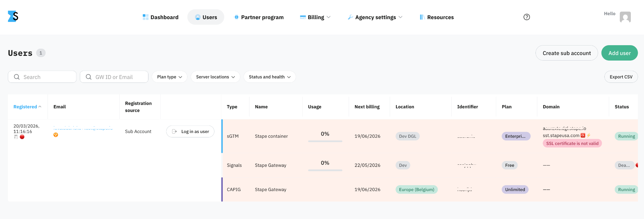Click the Europe (Belgium) location badge
Screen dimensions: 644x219
[x=417, y=190]
